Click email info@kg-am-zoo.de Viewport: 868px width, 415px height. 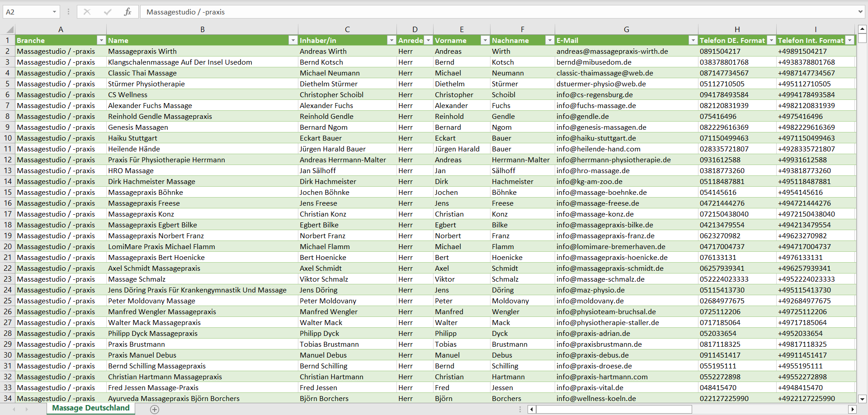tap(626, 181)
